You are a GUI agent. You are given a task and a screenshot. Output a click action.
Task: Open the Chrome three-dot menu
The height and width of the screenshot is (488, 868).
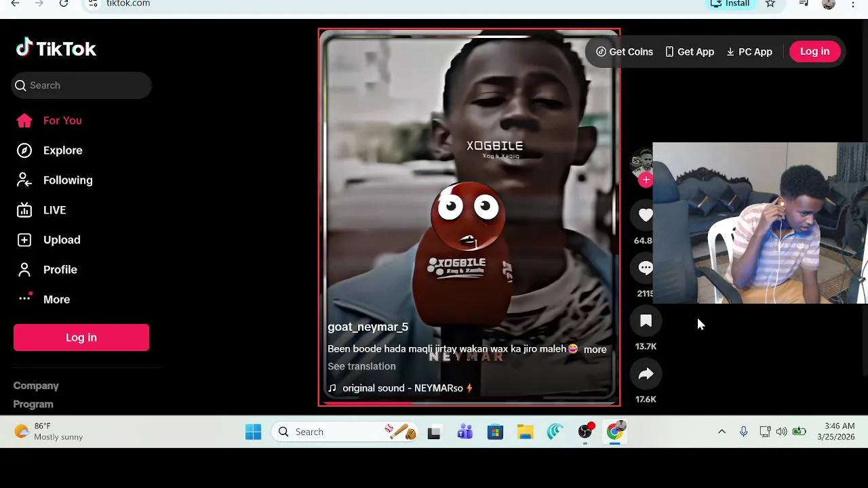853,3
